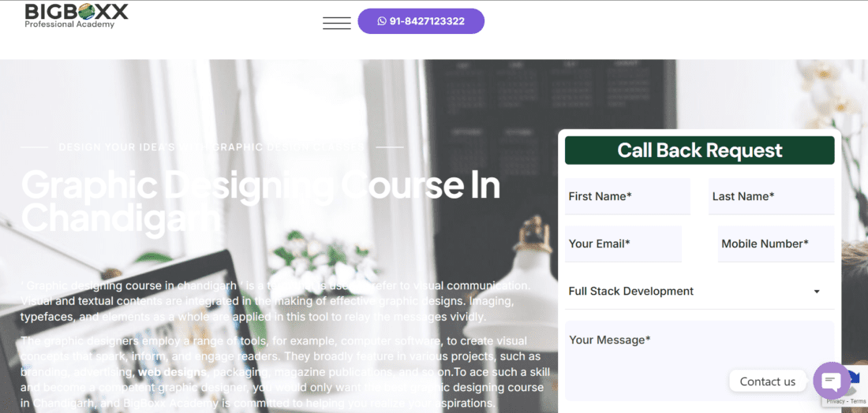Click the BigBoxx Professional Academy logo
The width and height of the screenshot is (868, 413).
[x=77, y=16]
